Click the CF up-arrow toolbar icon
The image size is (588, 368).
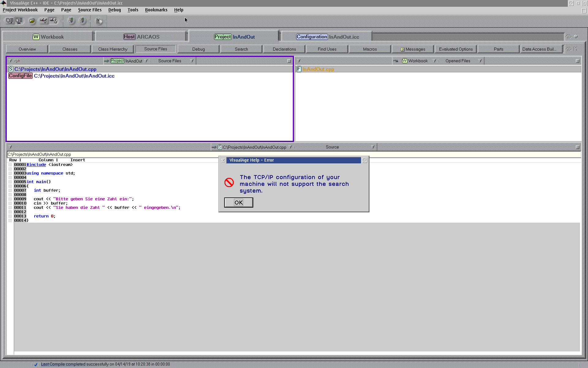click(x=82, y=21)
